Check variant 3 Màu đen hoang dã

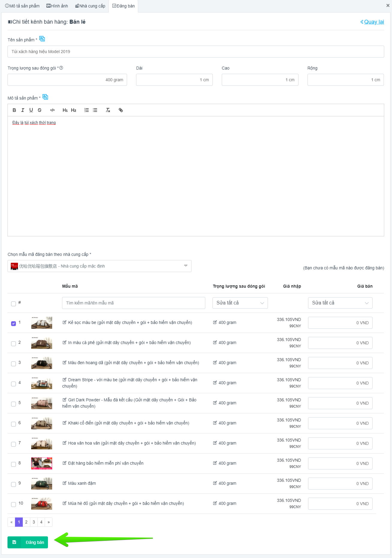click(13, 364)
